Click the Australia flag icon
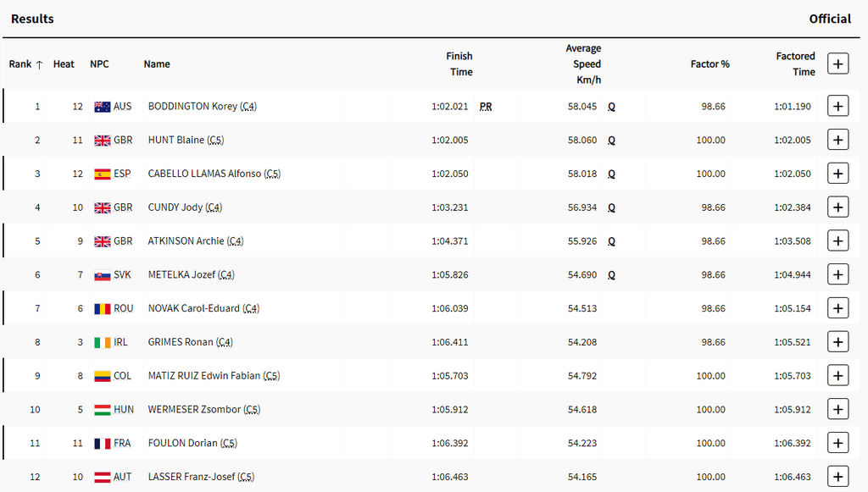 click(102, 107)
